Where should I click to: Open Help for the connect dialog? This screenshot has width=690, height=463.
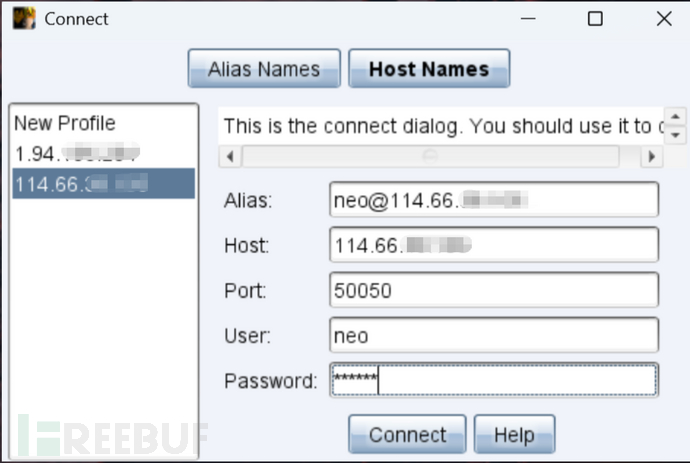point(513,435)
